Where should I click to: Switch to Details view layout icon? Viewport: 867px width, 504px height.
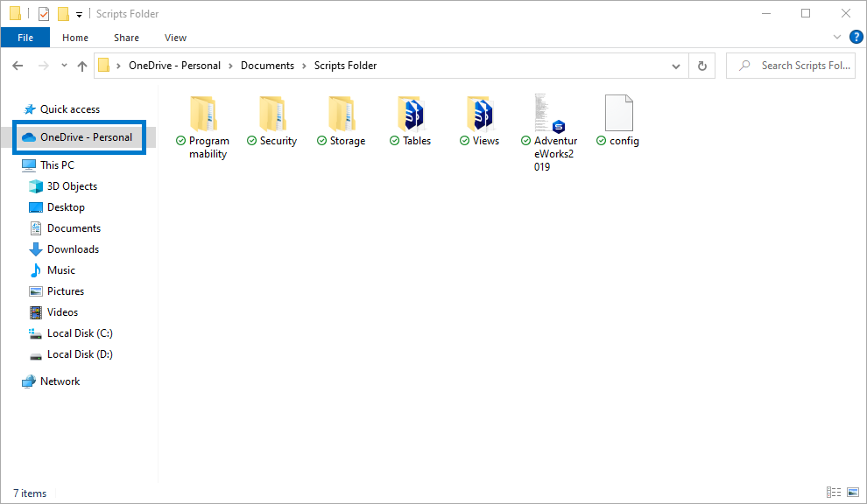(x=833, y=492)
